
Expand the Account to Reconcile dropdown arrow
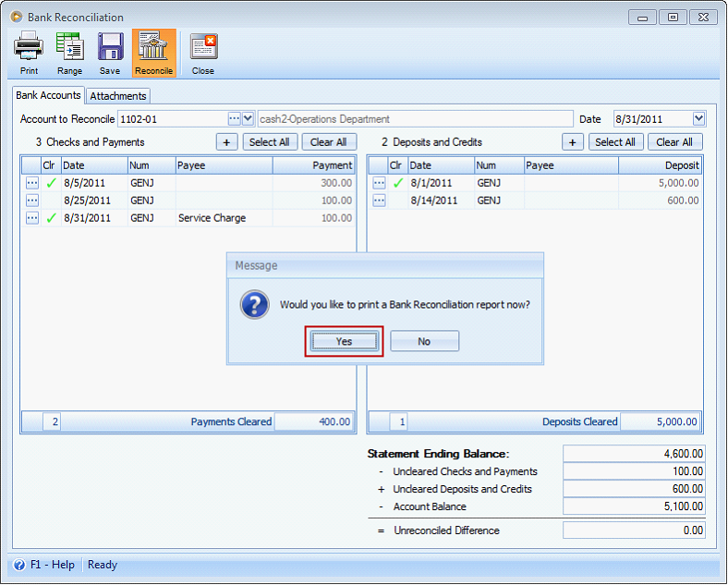click(x=249, y=119)
